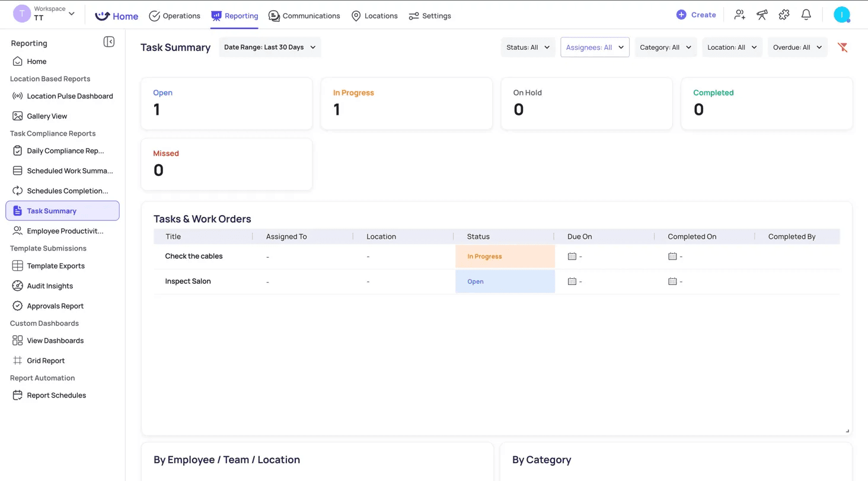This screenshot has width=868, height=481.
Task: Click the telescope explore icon
Action: (x=762, y=15)
